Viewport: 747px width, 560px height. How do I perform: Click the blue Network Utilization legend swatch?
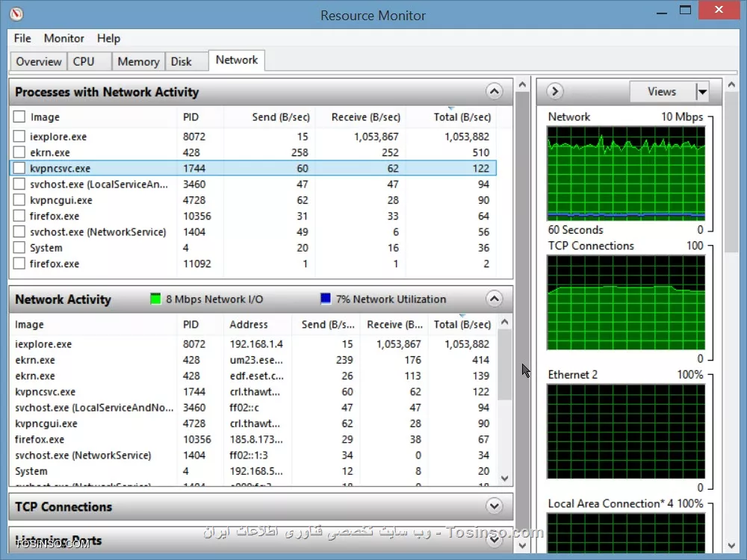pyautogui.click(x=326, y=299)
